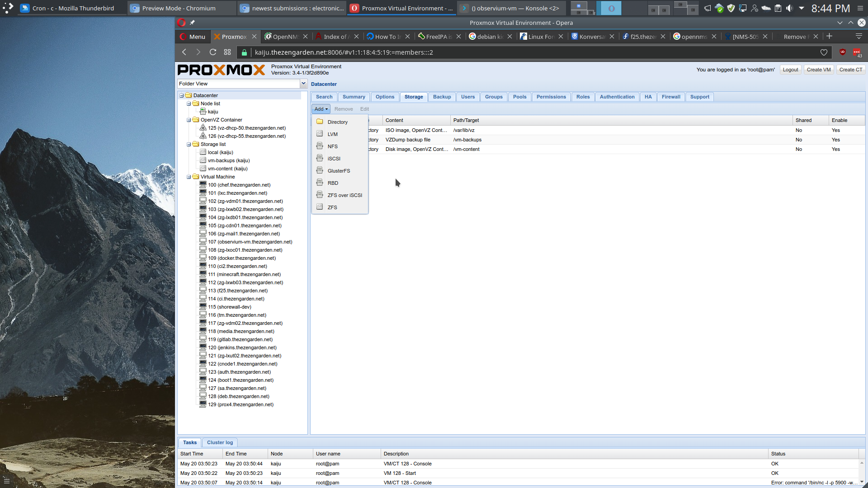Close the Proxmox browser tab
This screenshot has height=488, width=868.
[254, 37]
